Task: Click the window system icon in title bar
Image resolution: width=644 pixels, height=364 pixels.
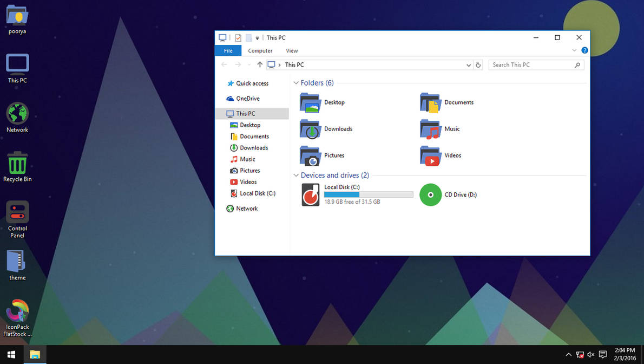Action: (x=222, y=38)
